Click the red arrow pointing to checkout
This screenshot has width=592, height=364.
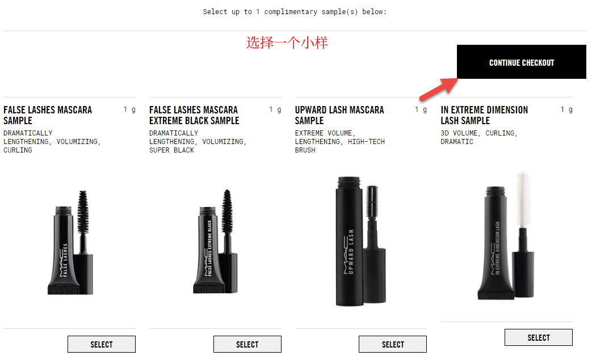[x=439, y=90]
